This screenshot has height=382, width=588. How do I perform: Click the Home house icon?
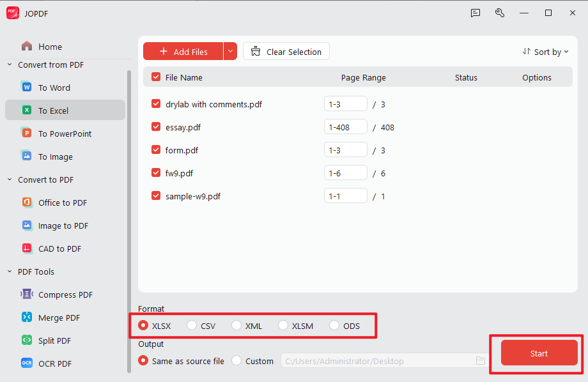[x=27, y=46]
